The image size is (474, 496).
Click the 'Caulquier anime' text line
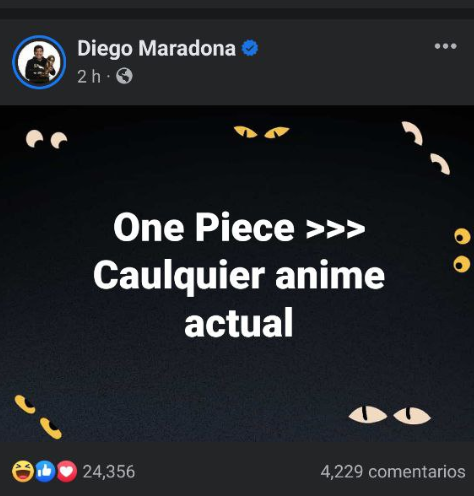pyautogui.click(x=239, y=276)
